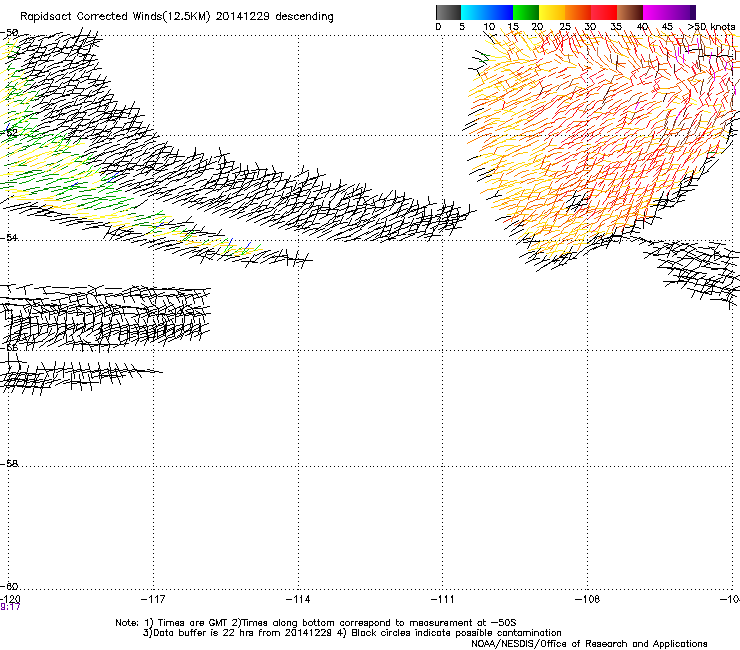Click the orange 25-30 knots legend swatch
The image size is (740, 650).
click(578, 12)
